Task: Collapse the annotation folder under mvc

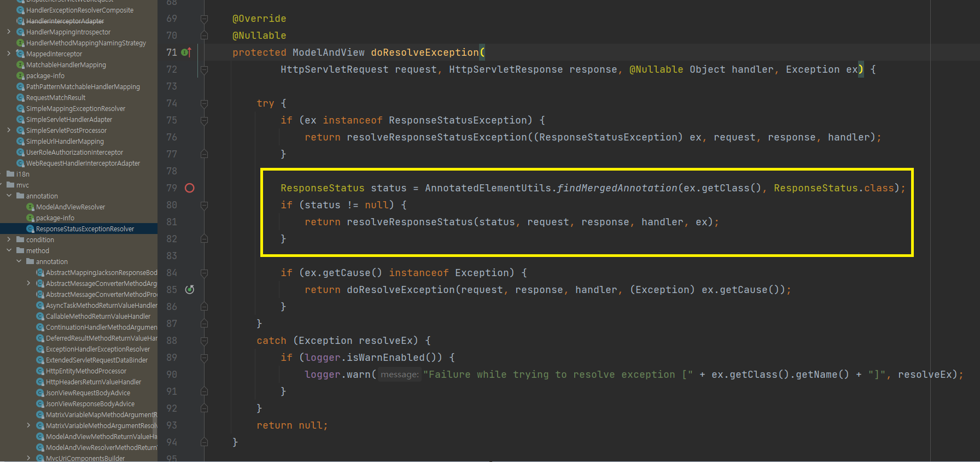Action: (x=9, y=196)
